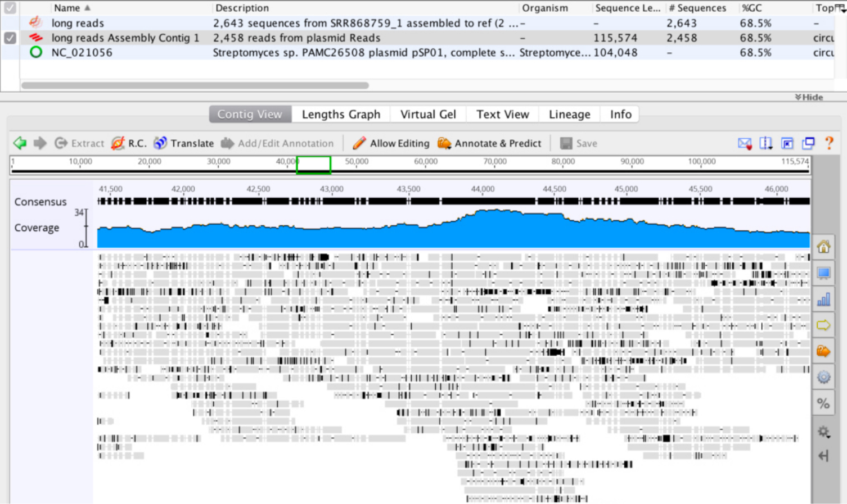Click the 44,000 position on the ruler
The width and height of the screenshot is (847, 504).
click(483, 189)
